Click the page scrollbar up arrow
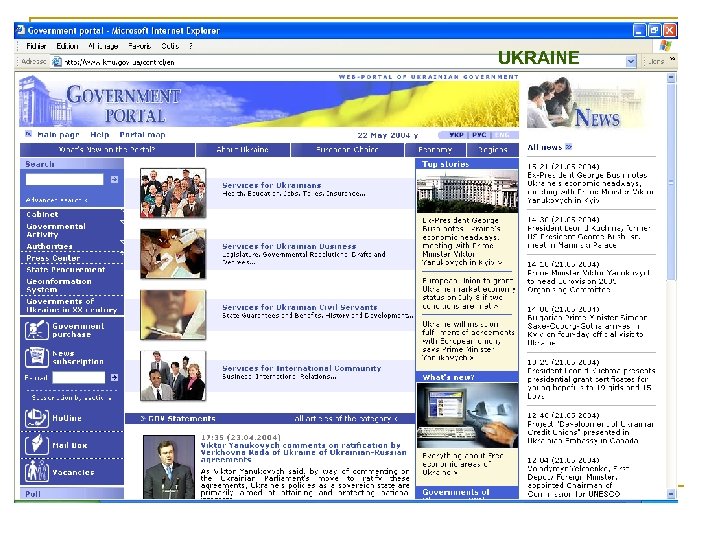Viewport: 720px width, 540px height. pyautogui.click(x=671, y=78)
